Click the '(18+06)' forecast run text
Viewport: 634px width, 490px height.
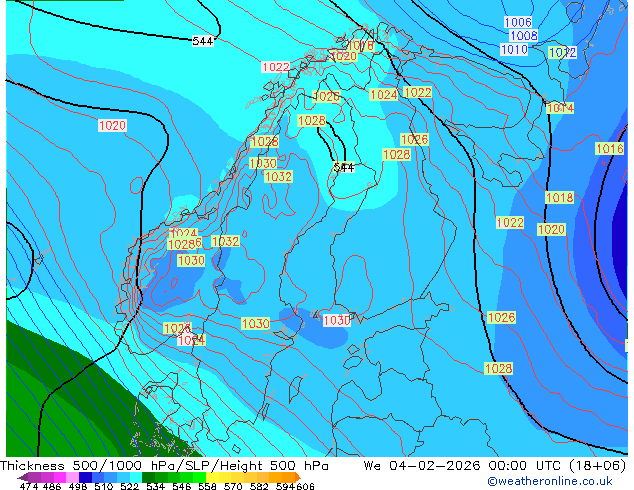(x=598, y=466)
